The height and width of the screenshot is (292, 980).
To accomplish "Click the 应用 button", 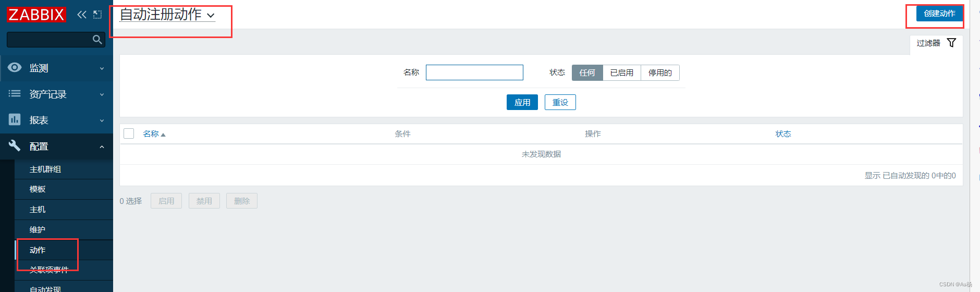I will [x=522, y=102].
